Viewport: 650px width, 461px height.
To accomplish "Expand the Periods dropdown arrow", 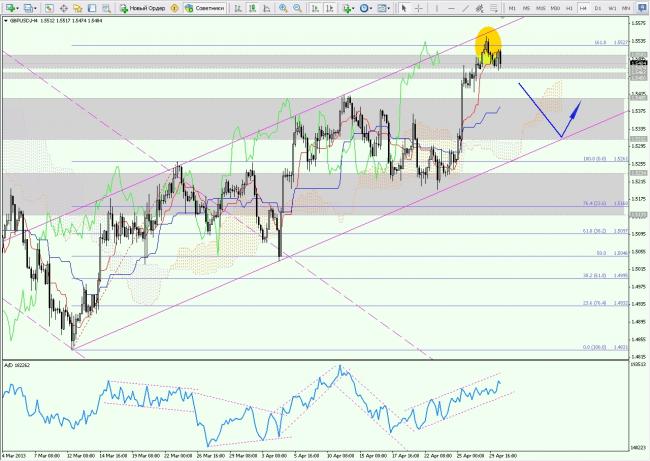I will click(371, 8).
